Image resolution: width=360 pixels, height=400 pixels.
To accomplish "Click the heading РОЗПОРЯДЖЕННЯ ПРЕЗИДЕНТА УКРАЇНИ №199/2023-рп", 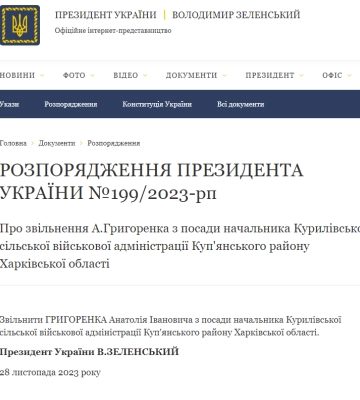I will tap(152, 182).
